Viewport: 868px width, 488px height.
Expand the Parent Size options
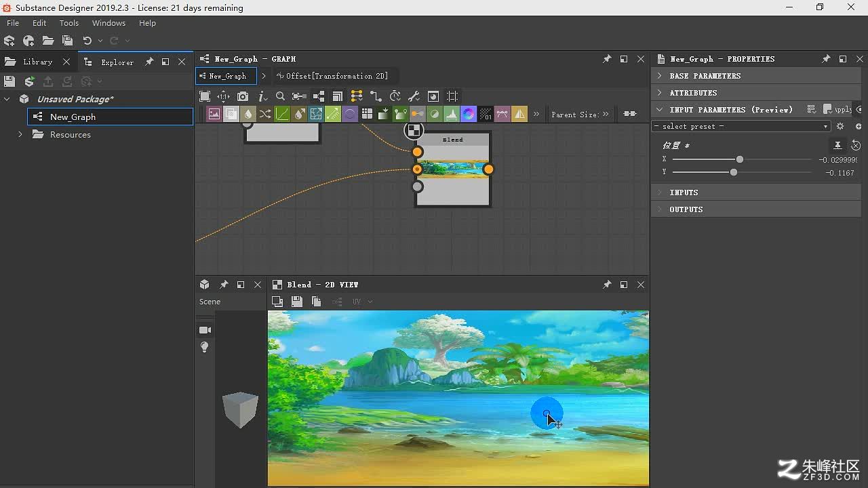coord(606,114)
